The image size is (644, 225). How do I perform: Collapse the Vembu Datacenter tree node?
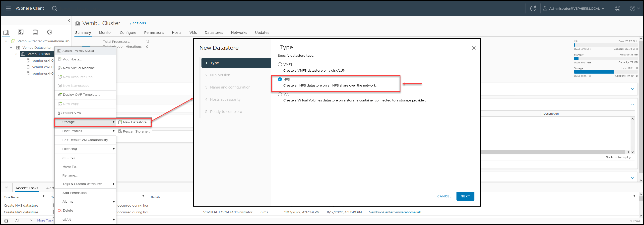(11, 47)
